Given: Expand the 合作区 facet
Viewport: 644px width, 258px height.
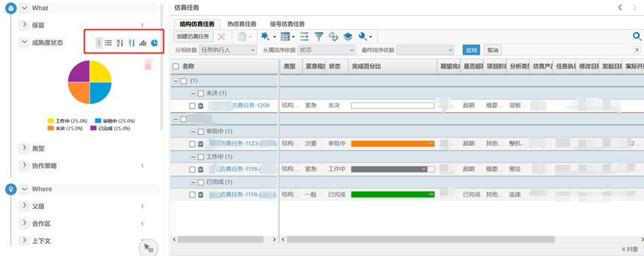Looking at the screenshot, I should pos(24,223).
